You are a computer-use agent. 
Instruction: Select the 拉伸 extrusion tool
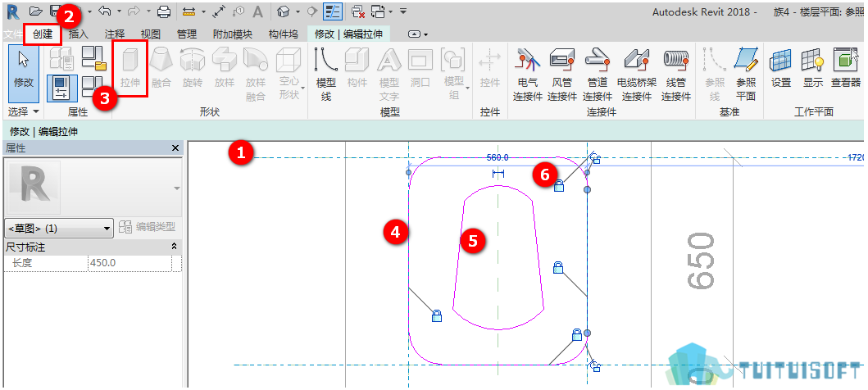pos(130,68)
